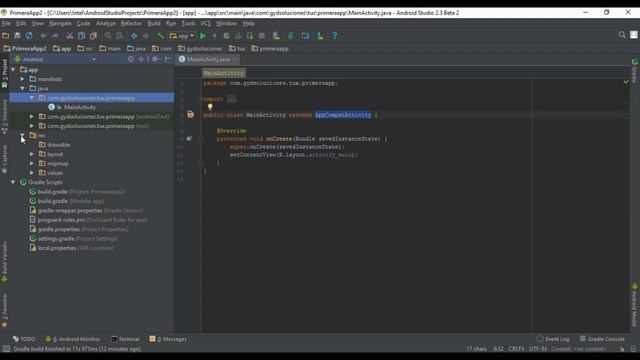The image size is (640, 360).
Task: Click the Cut scissors icon
Action: [x=70, y=36]
